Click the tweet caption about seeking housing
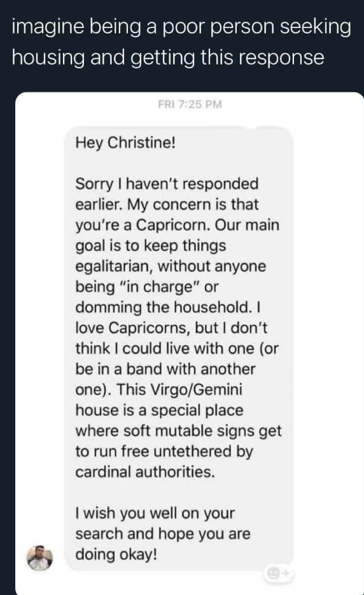364x595 pixels. click(181, 43)
